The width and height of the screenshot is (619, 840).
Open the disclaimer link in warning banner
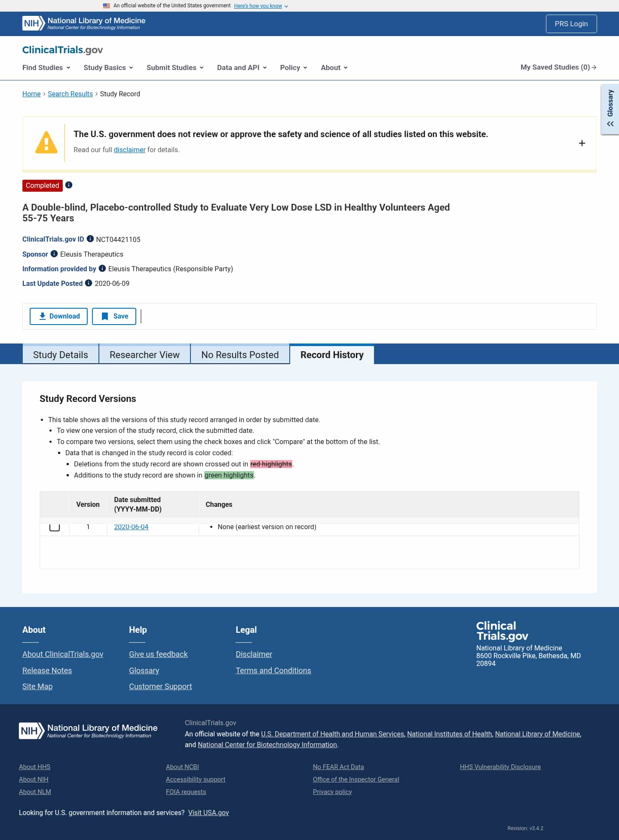[129, 150]
